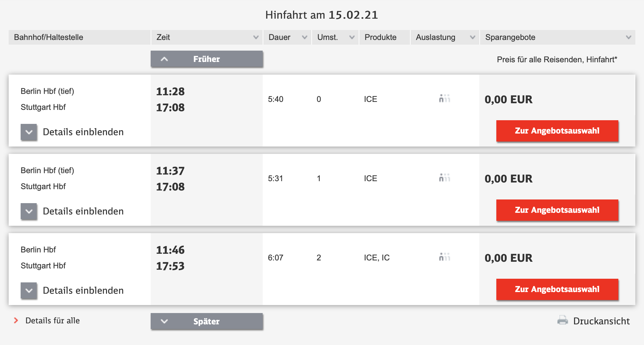Click the down chevron on the Später button

point(164,321)
